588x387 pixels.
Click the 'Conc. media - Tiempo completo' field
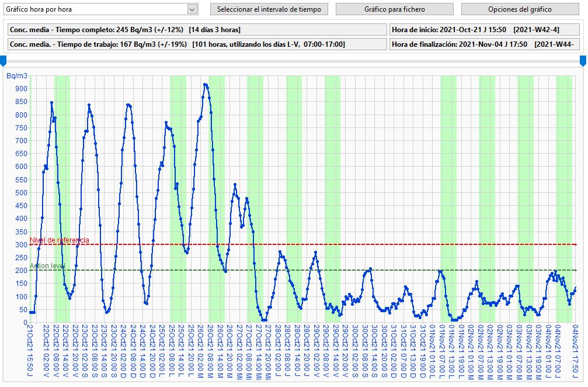[197, 30]
